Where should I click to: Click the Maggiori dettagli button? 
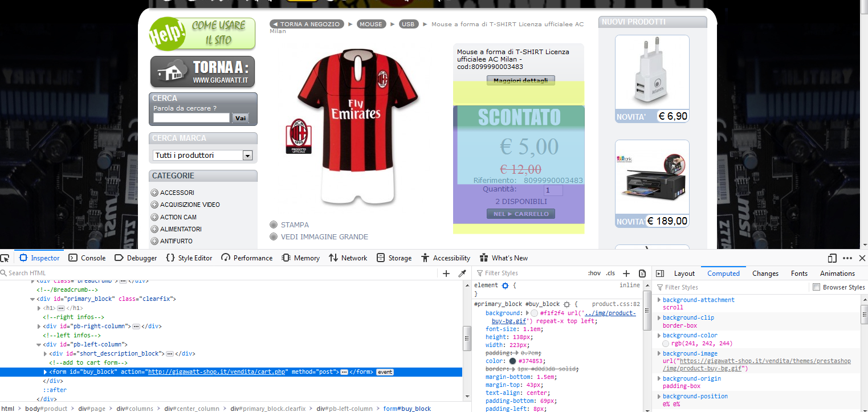[x=521, y=81]
